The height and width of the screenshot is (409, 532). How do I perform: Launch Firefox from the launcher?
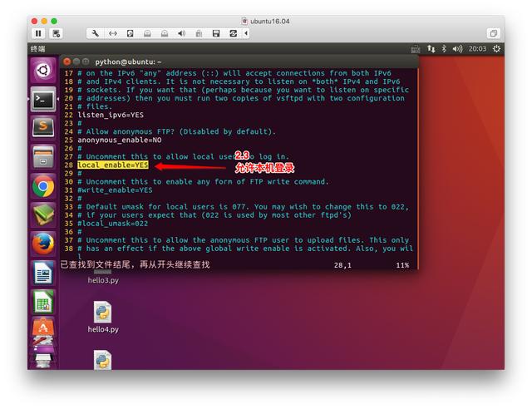(43, 244)
